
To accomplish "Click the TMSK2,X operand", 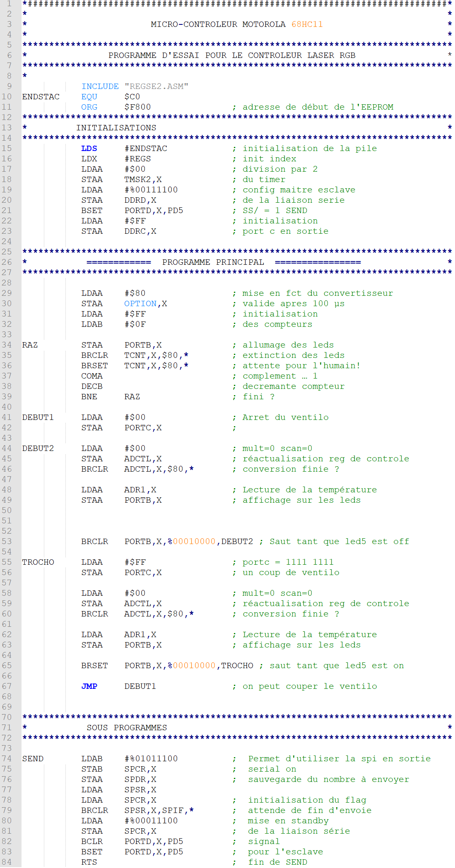I will click(x=143, y=180).
